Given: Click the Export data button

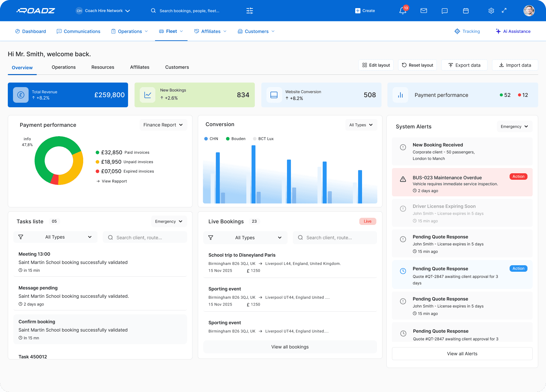Looking at the screenshot, I should (464, 65).
